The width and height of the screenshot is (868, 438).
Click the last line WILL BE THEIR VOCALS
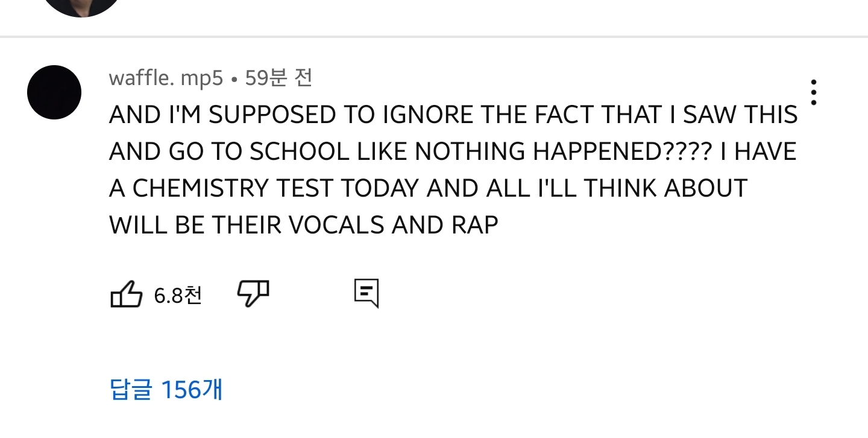tap(304, 225)
